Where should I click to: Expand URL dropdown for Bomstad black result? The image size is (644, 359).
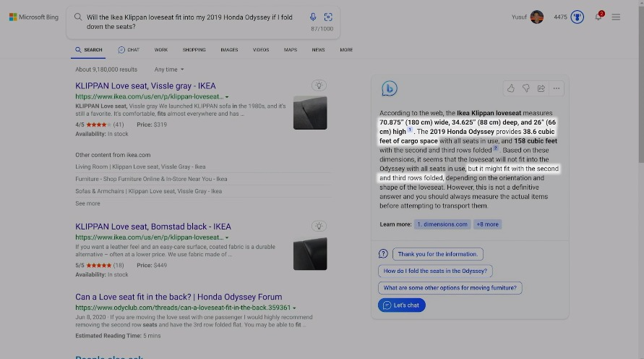click(227, 237)
